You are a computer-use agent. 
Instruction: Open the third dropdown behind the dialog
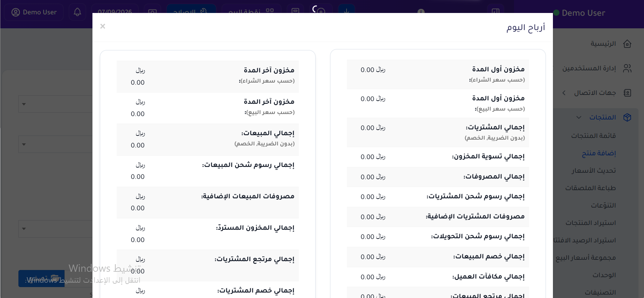click(x=55, y=229)
